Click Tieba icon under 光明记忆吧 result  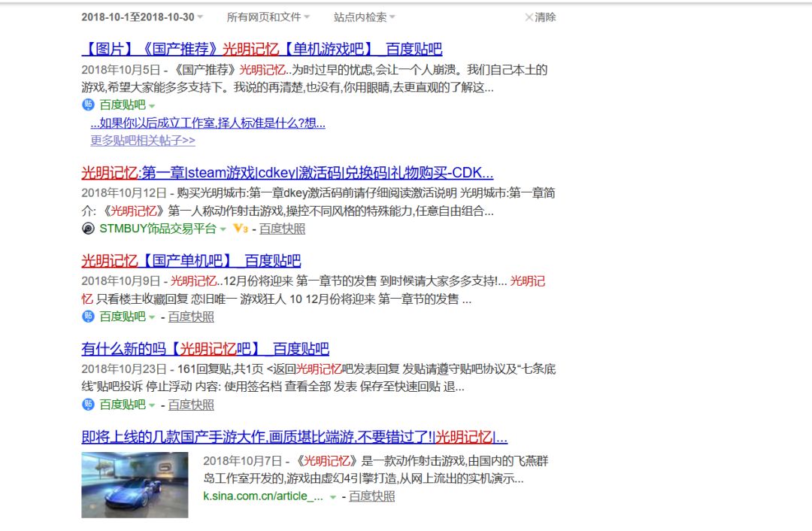[x=88, y=404]
